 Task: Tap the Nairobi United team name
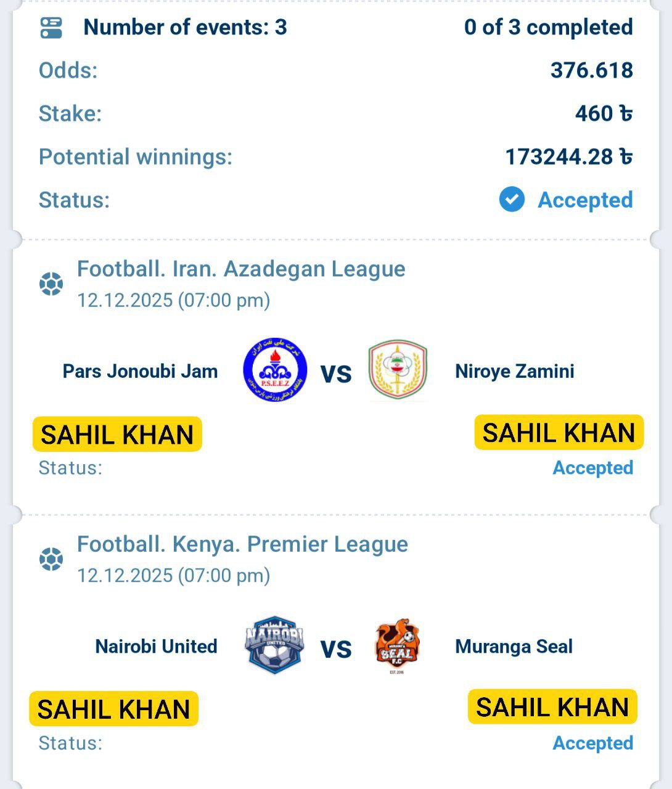pos(156,646)
